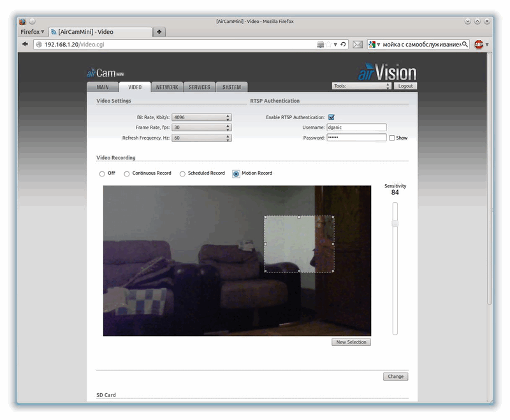Expand the address bar history dropdown arrow
Screen dimensions: 510x420
(x=335, y=45)
